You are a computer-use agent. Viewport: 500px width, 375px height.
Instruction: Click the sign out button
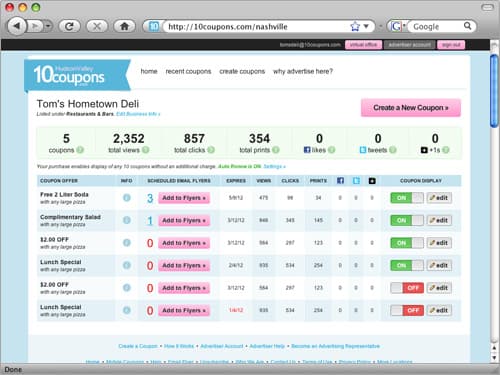tap(451, 45)
